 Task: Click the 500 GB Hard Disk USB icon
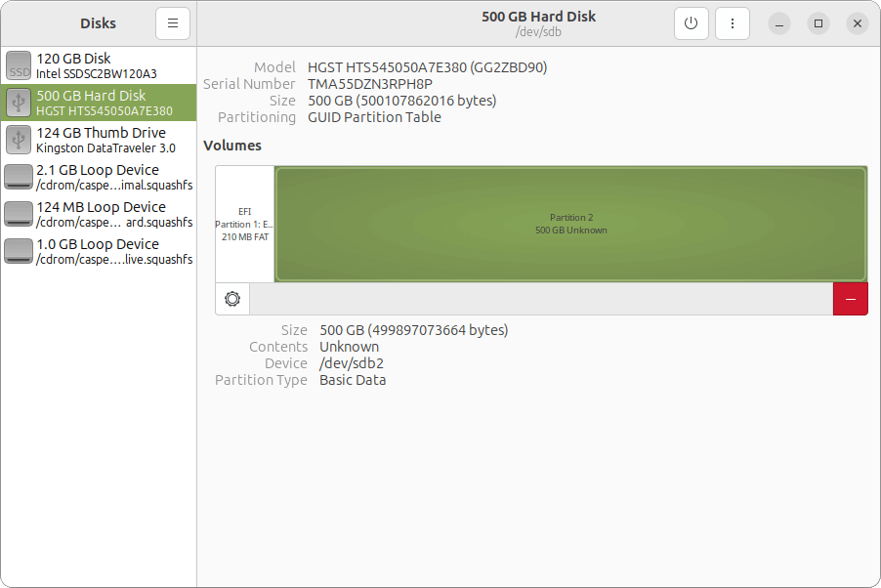click(x=19, y=103)
